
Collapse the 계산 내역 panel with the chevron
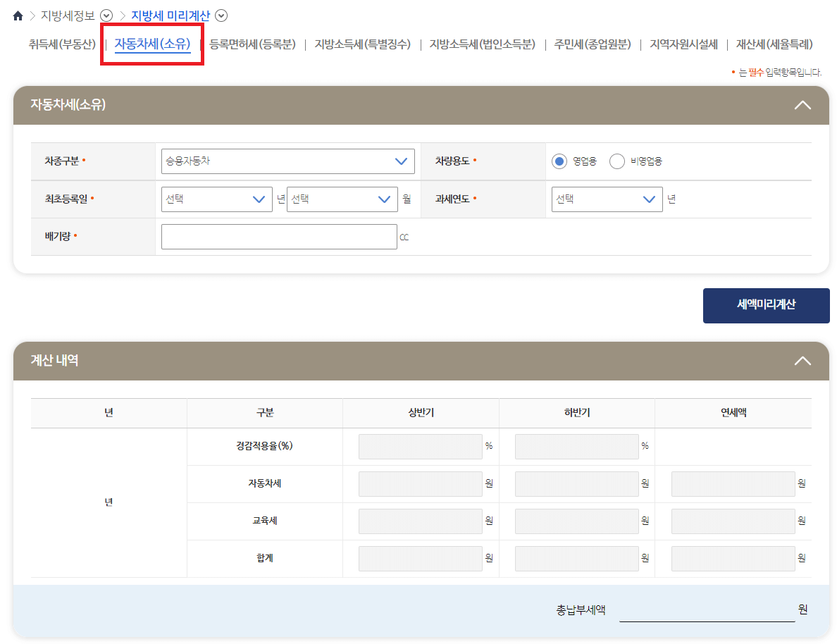(x=802, y=361)
